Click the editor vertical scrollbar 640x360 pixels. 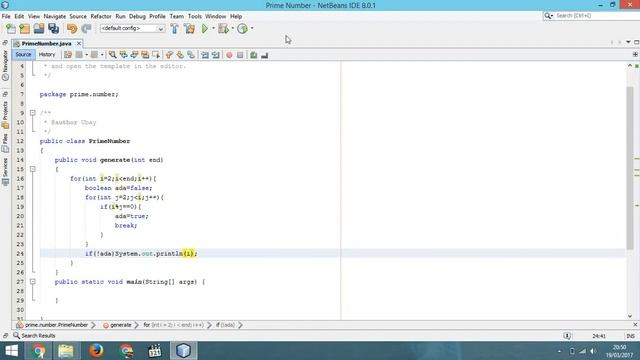630,167
